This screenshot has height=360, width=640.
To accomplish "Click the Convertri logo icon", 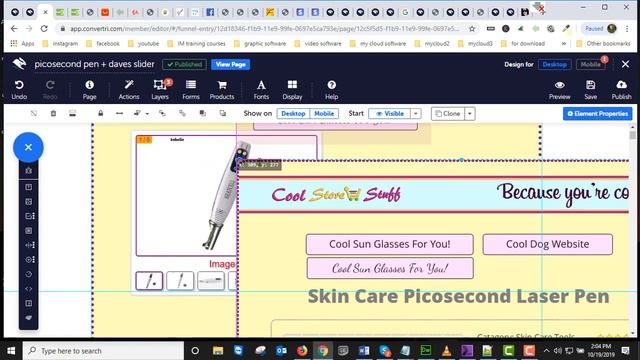I will pos(19,64).
